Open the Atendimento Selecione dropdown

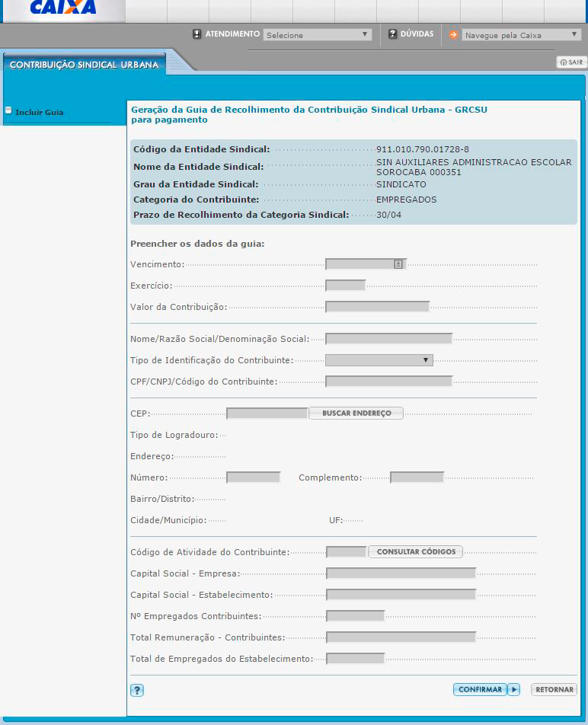318,35
